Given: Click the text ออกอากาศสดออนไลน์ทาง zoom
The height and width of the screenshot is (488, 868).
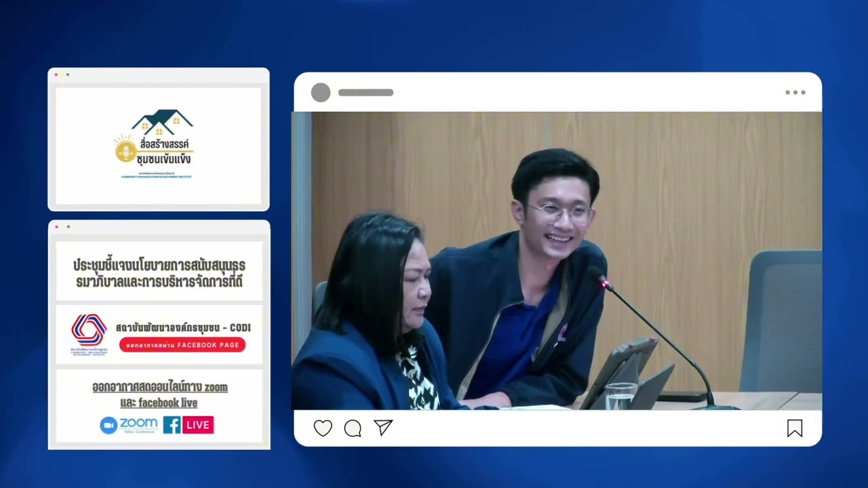Looking at the screenshot, I should click(x=160, y=387).
